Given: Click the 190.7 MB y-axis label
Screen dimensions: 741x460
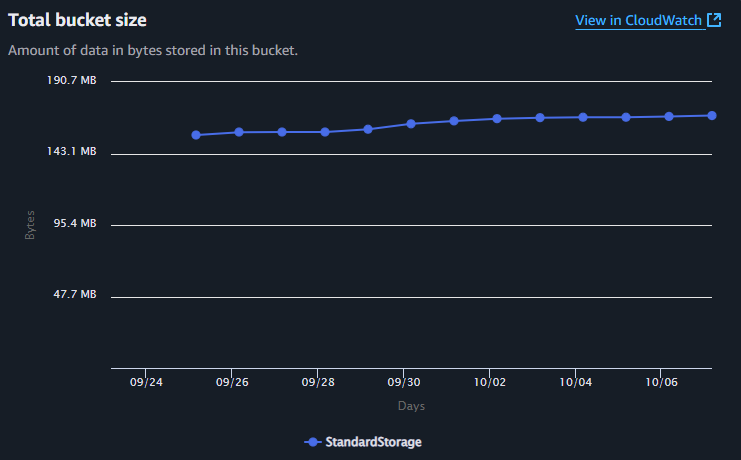Looking at the screenshot, I should (72, 80).
